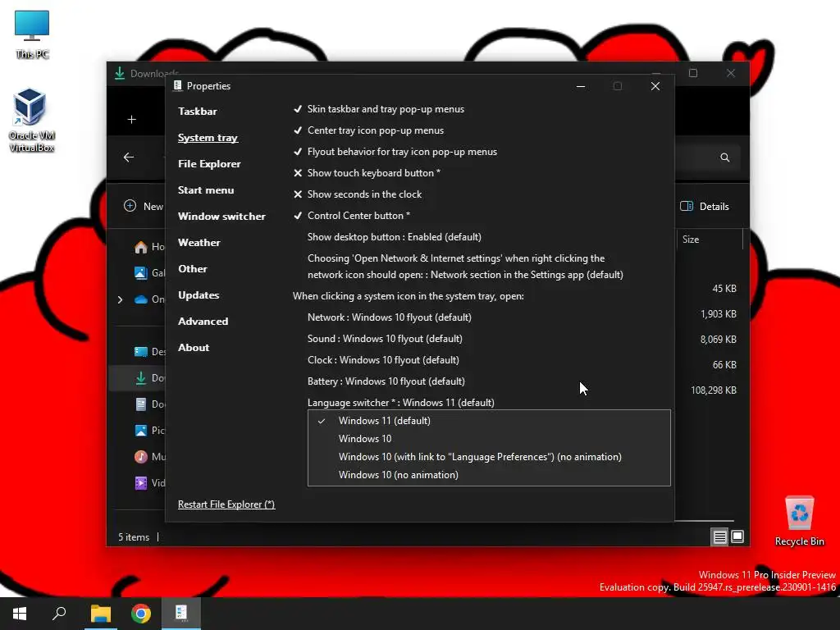Click search magnifier in Downloads window
Screen dimensions: 840x630
pos(725,157)
